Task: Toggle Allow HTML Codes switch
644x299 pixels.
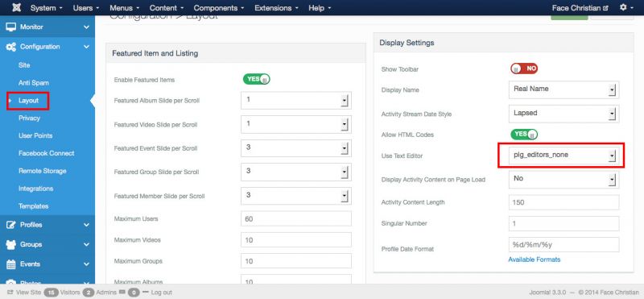Action: pyautogui.click(x=524, y=134)
